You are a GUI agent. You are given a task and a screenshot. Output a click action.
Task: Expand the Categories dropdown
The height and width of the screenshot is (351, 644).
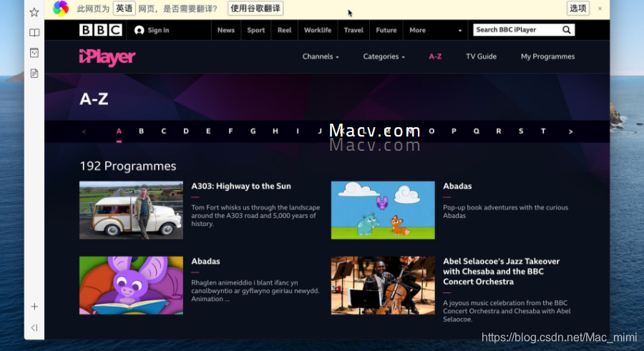tap(384, 56)
